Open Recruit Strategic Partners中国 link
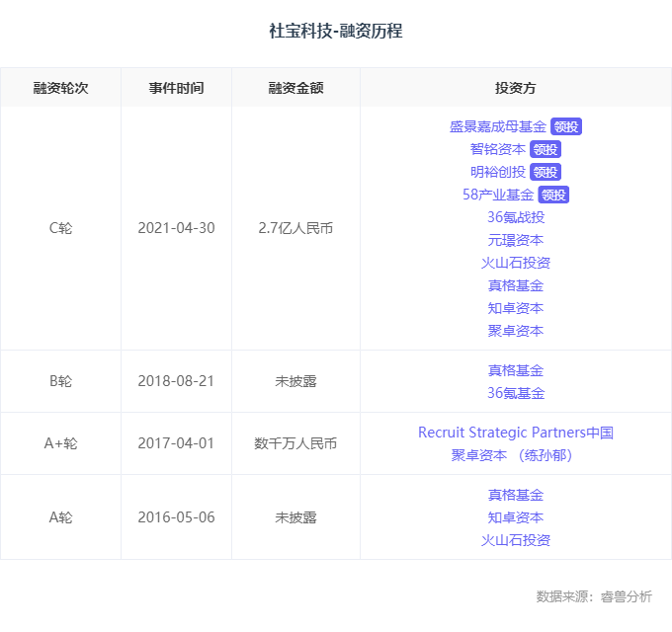The height and width of the screenshot is (632, 672). coord(516,433)
